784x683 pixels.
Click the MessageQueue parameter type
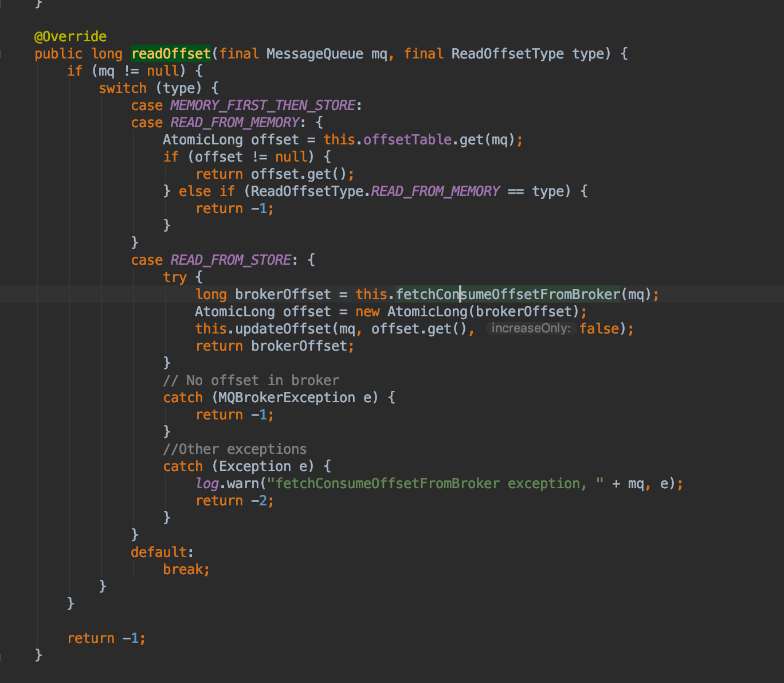pyautogui.click(x=315, y=54)
